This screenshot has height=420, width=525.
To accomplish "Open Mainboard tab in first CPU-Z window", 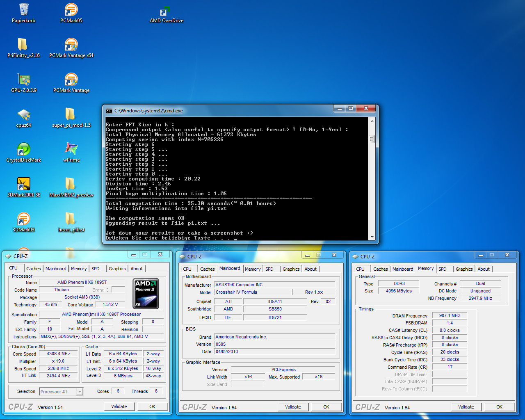I will pyautogui.click(x=56, y=269).
